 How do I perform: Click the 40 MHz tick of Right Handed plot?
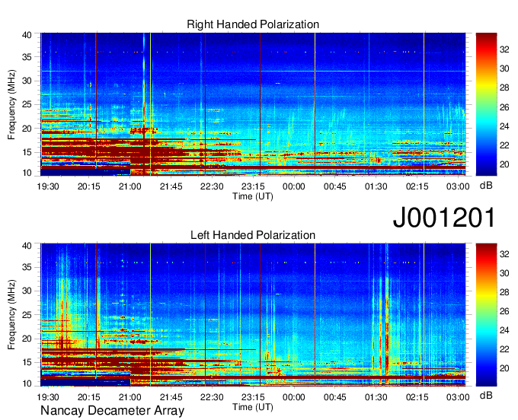coord(27,35)
